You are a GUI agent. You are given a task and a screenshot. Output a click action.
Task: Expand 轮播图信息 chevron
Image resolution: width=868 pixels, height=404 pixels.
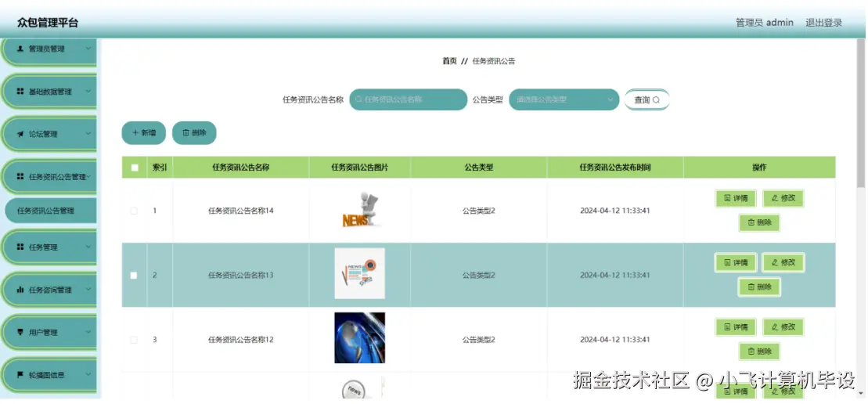click(88, 375)
